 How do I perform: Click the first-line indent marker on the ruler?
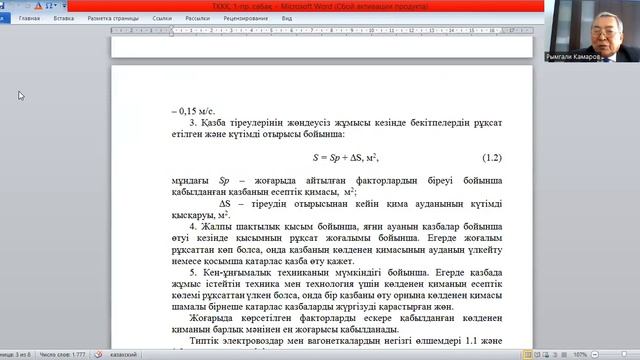(171, 28)
